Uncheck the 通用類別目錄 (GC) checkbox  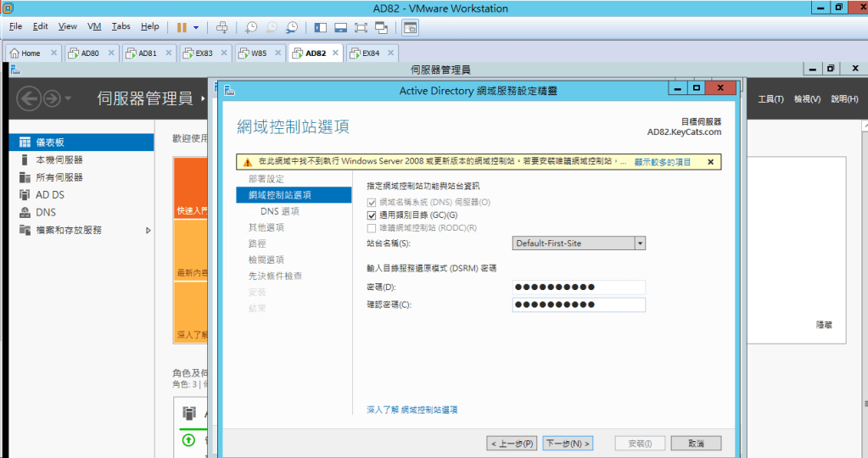pyautogui.click(x=372, y=215)
